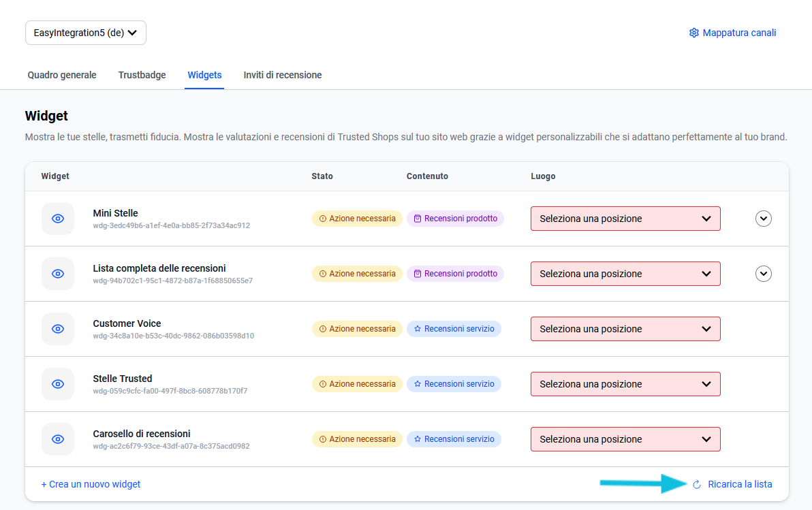The width and height of the screenshot is (812, 510).
Task: Expand the Lista completa delle recensioni row
Action: click(764, 274)
